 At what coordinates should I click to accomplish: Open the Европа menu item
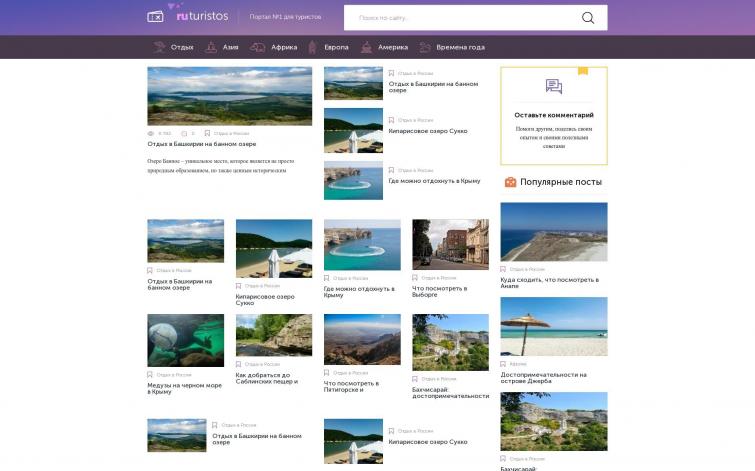336,47
